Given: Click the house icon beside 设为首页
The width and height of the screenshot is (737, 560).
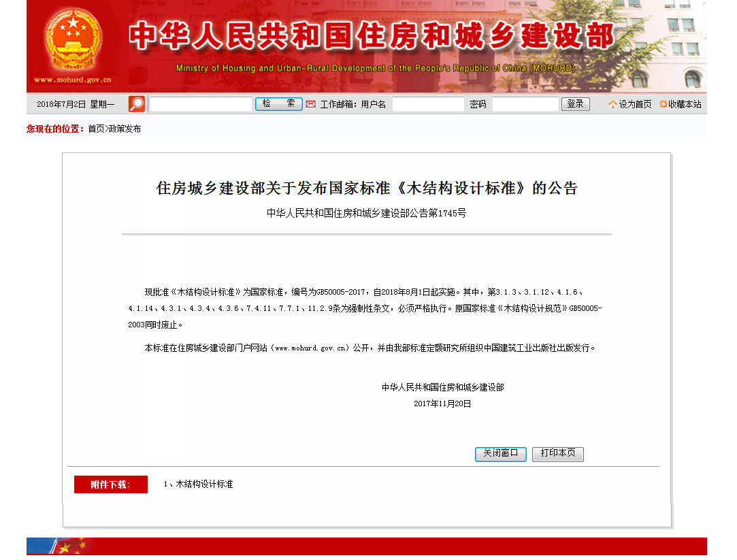Looking at the screenshot, I should pos(612,105).
